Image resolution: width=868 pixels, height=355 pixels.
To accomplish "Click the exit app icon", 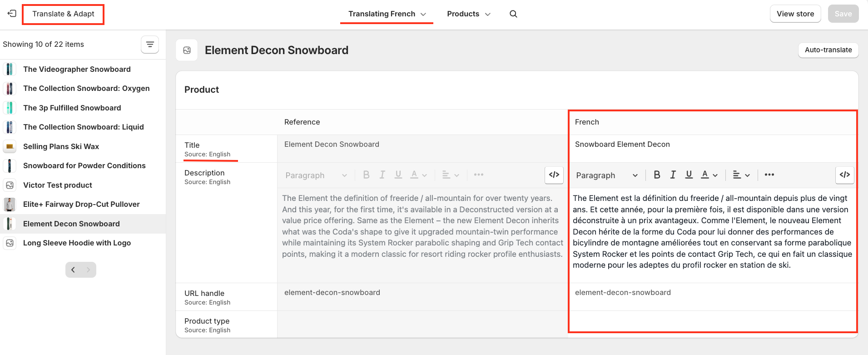I will 12,14.
